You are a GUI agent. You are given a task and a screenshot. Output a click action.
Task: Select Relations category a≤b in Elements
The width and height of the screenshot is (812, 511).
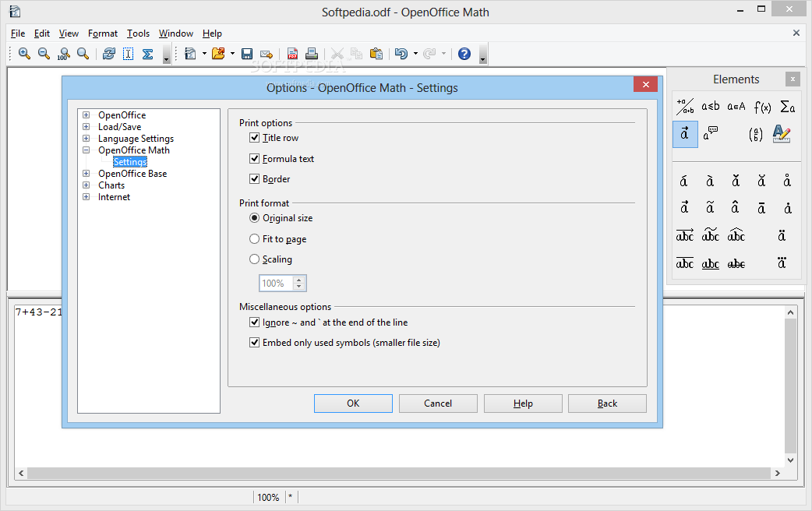(x=711, y=107)
